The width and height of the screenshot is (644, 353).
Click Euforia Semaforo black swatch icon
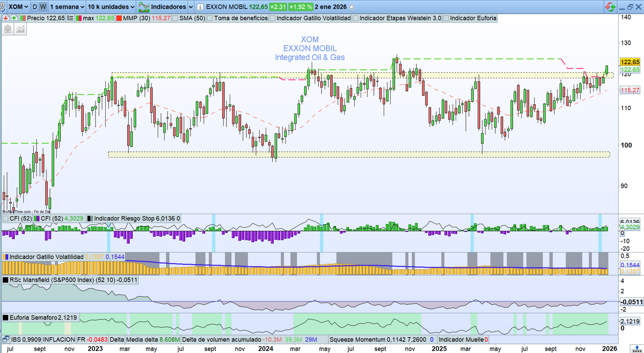point(5,318)
